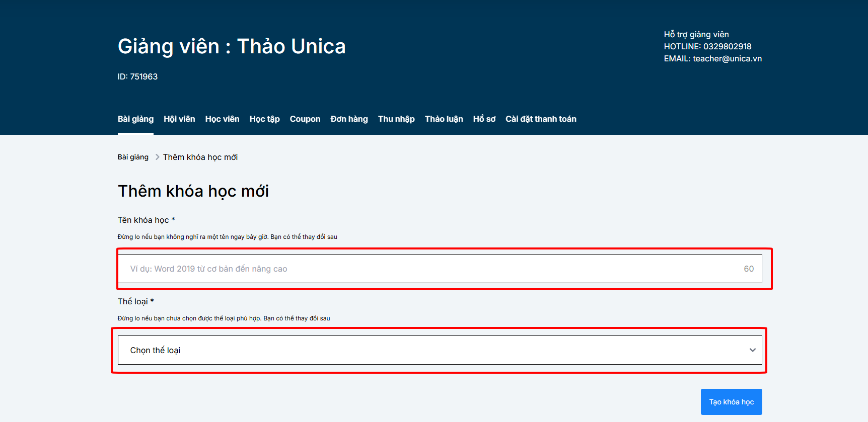The width and height of the screenshot is (868, 422).
Task: Switch to the Thảo luận tab
Action: tap(444, 119)
